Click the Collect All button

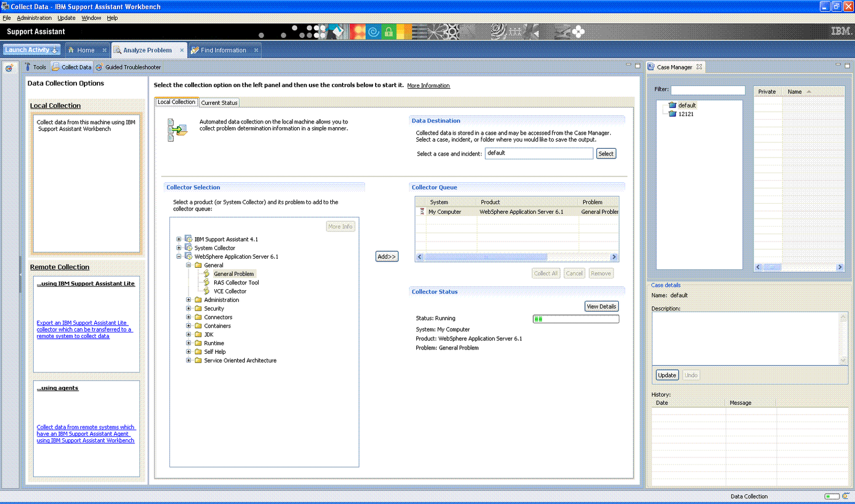[x=546, y=273]
